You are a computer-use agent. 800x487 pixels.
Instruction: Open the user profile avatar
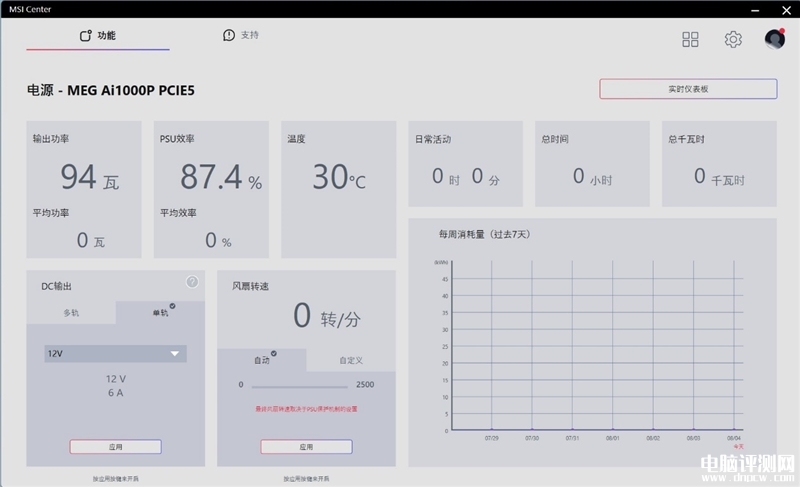point(774,39)
